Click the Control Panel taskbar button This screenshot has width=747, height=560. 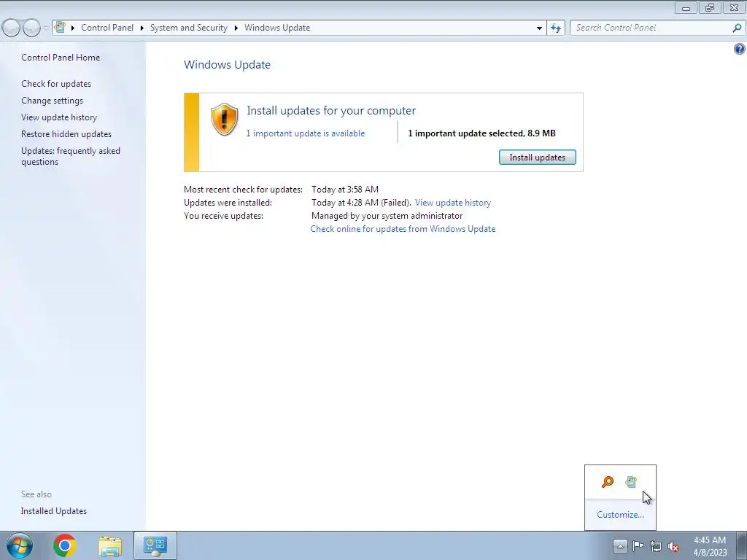[155, 545]
